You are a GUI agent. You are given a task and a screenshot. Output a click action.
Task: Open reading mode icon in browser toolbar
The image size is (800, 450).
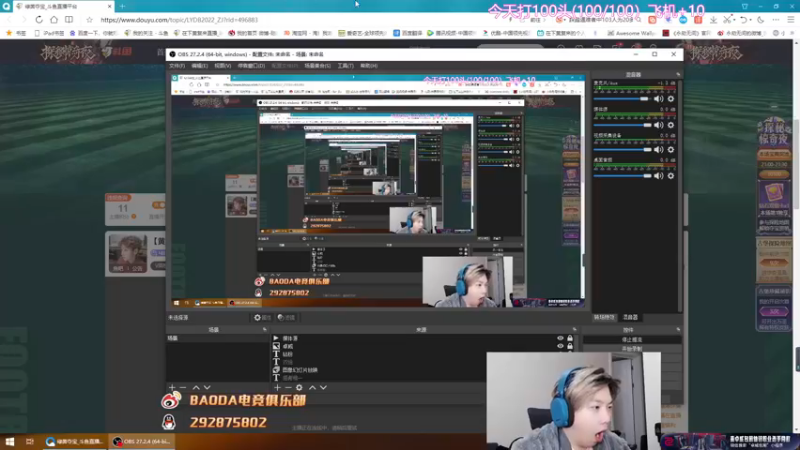tap(69, 20)
